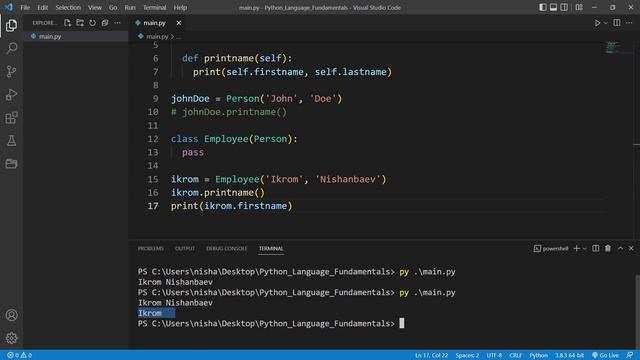Open the Run menu

130,7
